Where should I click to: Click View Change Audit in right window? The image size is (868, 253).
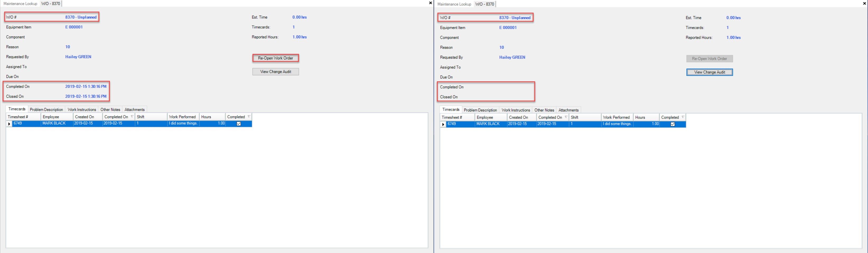(x=710, y=72)
